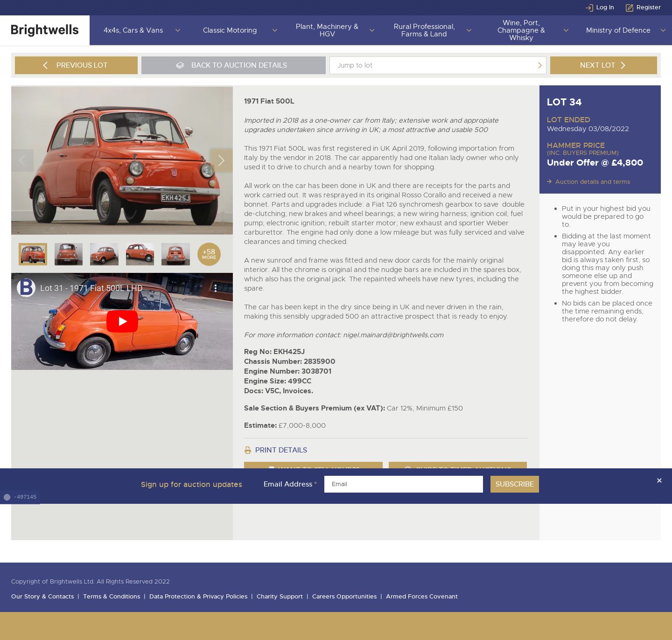Click Print Details link
Viewport: 672px width, 640px height.
[x=281, y=450]
